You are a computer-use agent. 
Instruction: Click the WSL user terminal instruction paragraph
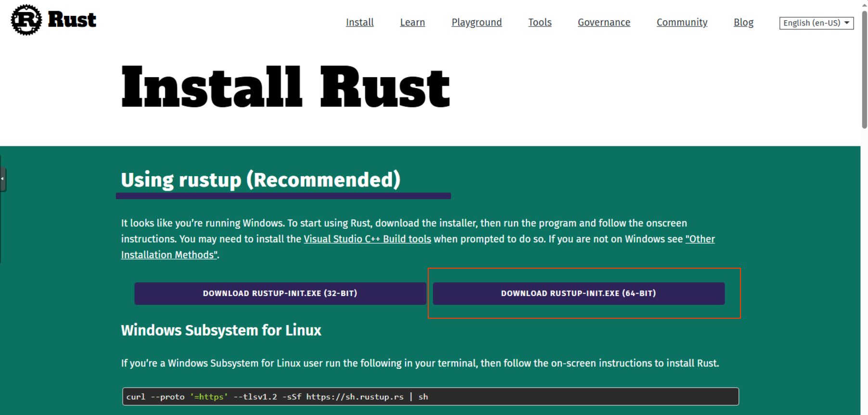(x=420, y=363)
